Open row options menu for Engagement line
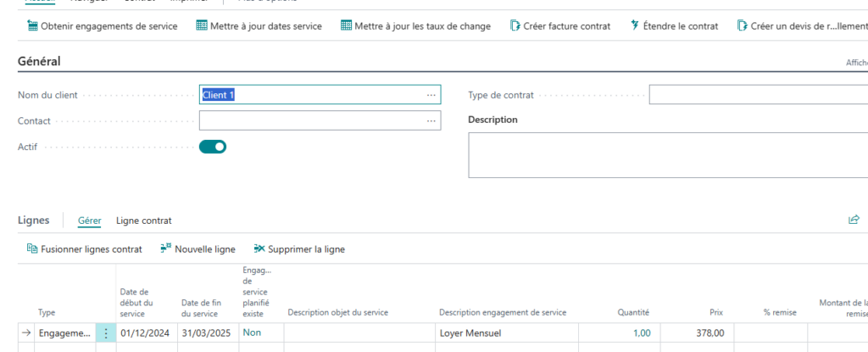 click(x=106, y=333)
